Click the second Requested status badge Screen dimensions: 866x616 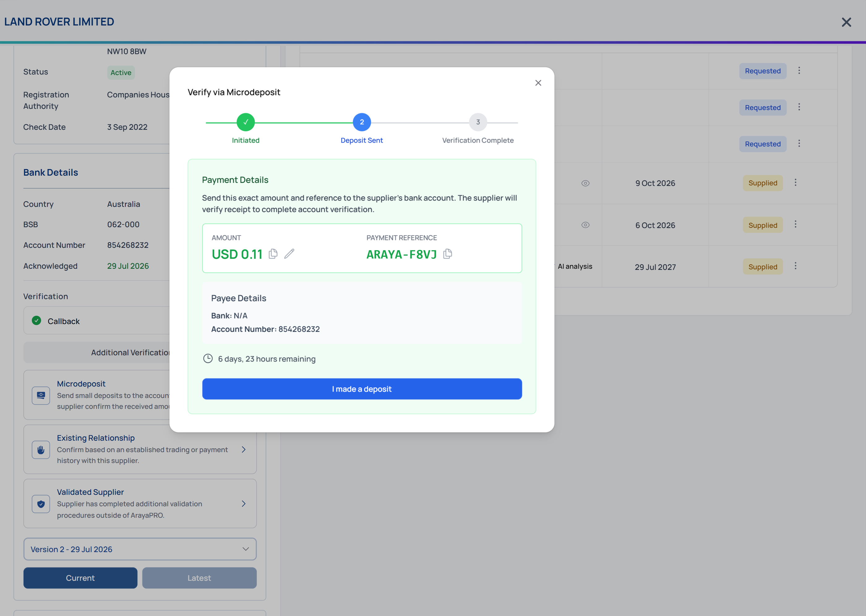762,107
